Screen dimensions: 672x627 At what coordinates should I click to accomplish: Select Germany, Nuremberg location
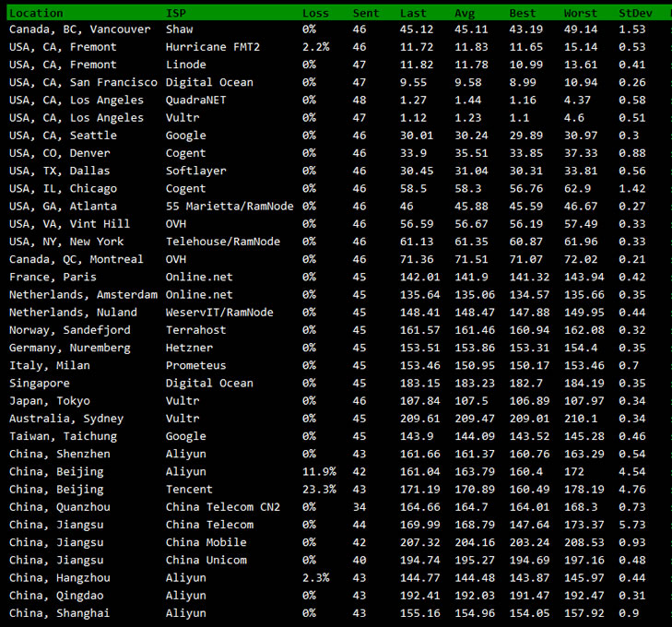click(x=69, y=348)
